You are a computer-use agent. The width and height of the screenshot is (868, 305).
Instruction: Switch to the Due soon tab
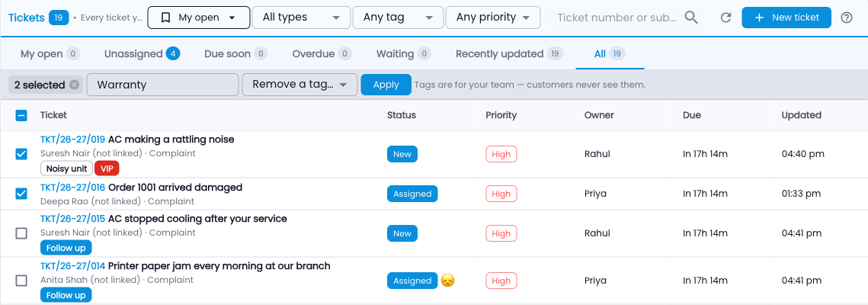(x=235, y=53)
